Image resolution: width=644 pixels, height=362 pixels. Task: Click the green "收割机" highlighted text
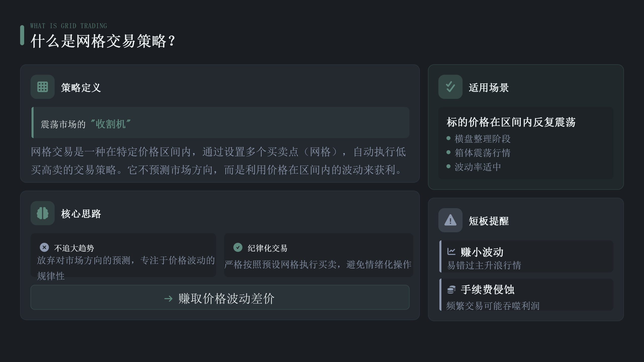click(x=110, y=124)
